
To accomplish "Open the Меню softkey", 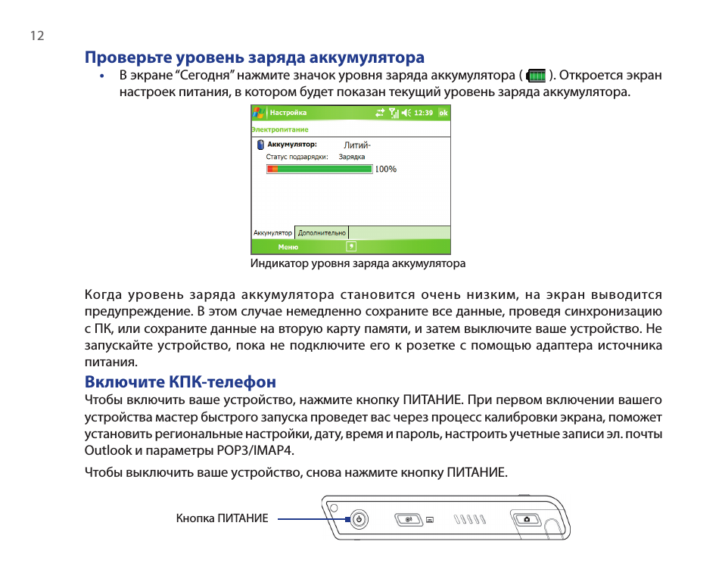I will tap(288, 247).
